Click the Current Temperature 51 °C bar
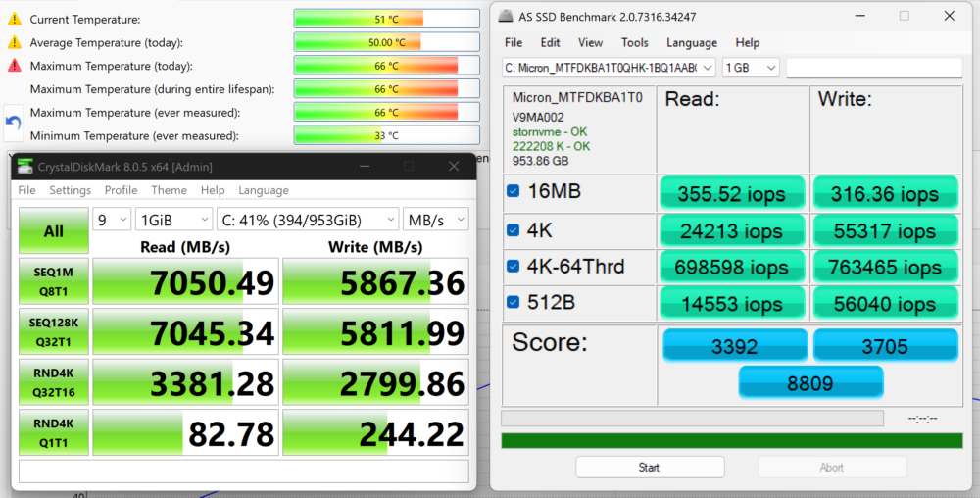 click(387, 20)
